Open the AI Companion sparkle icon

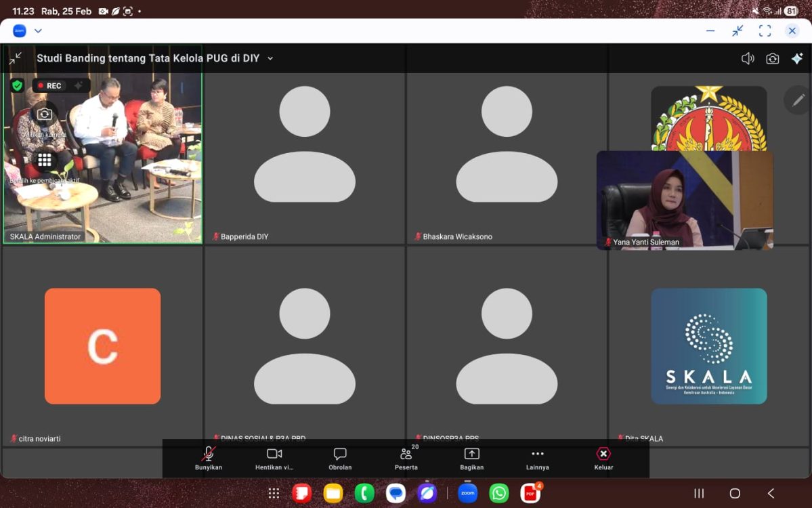point(797,58)
